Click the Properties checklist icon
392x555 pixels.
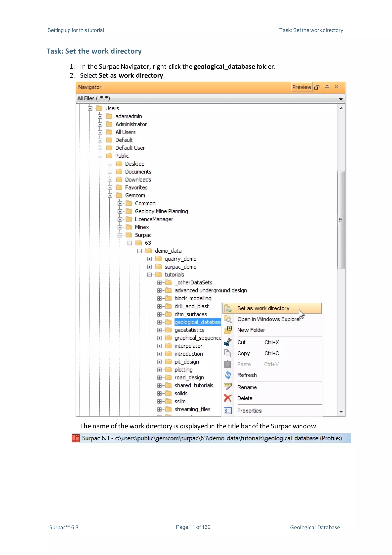pyautogui.click(x=228, y=410)
